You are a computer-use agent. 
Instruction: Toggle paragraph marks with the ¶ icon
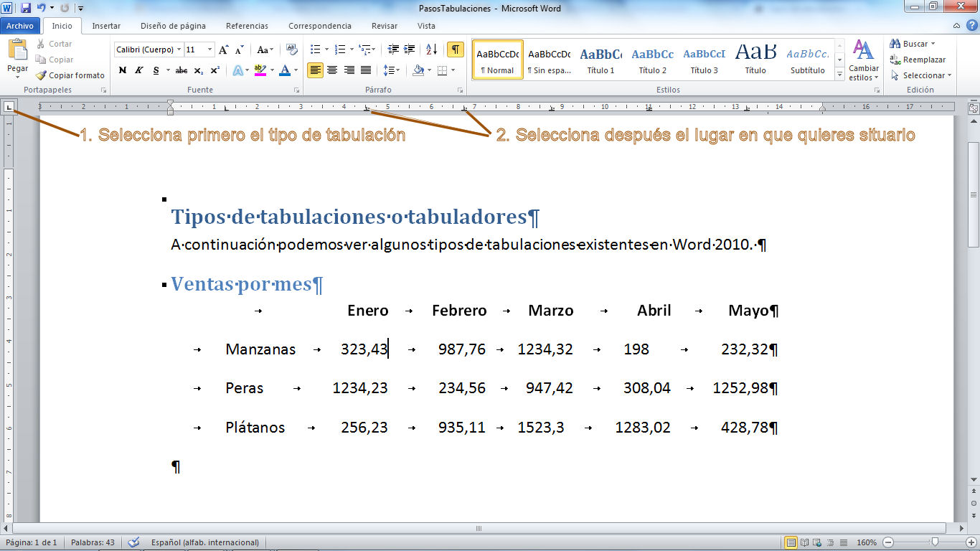click(455, 50)
